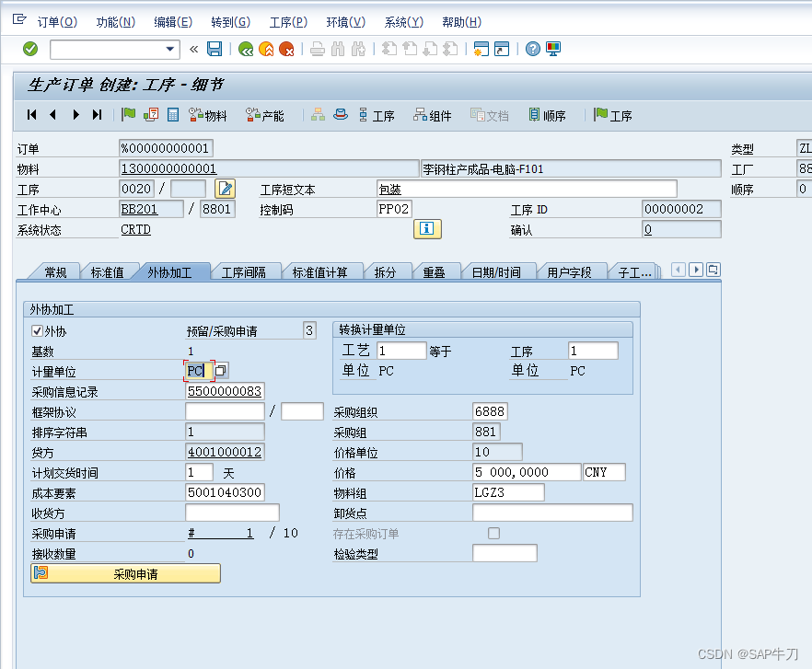Go to previous operation arrow
The image size is (812, 669).
[52, 115]
